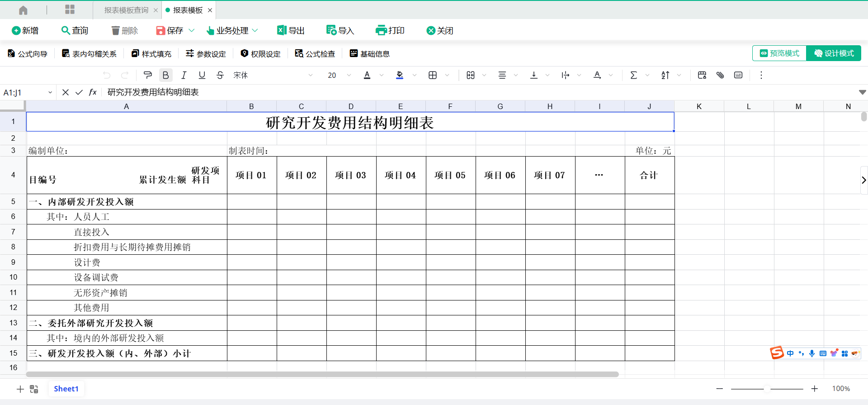Click the 公式向导 button
Viewport: 868px width, 405px height.
(28, 54)
